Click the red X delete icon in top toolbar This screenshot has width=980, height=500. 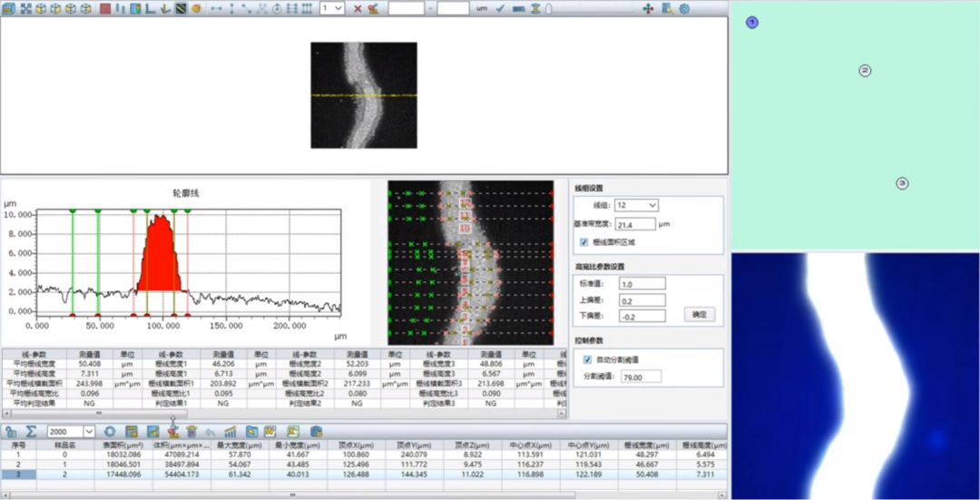click(358, 8)
